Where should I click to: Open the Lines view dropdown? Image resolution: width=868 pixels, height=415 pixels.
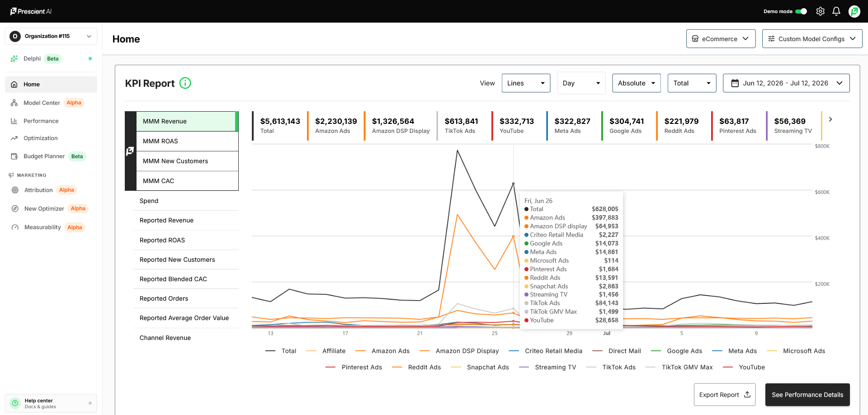pyautogui.click(x=526, y=83)
